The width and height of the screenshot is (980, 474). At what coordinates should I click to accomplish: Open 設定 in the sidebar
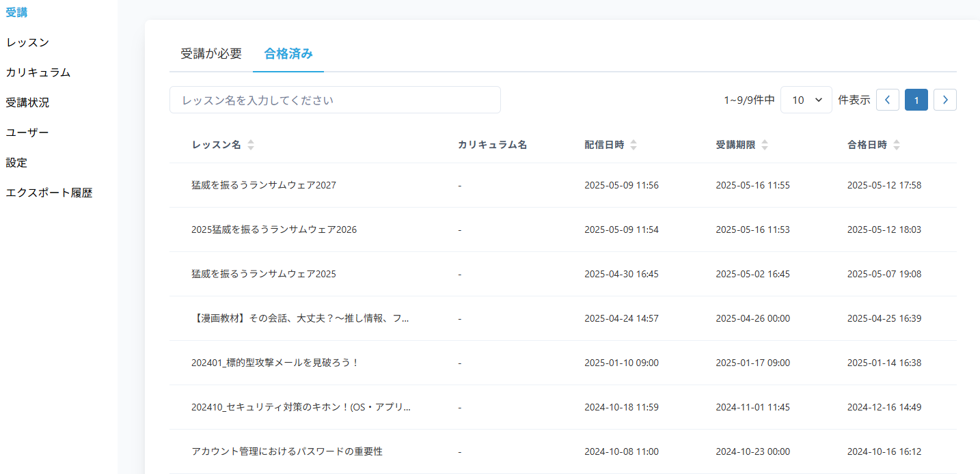point(16,163)
